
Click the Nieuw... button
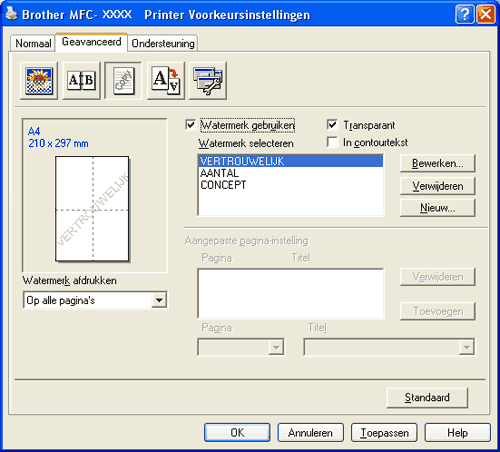(437, 208)
